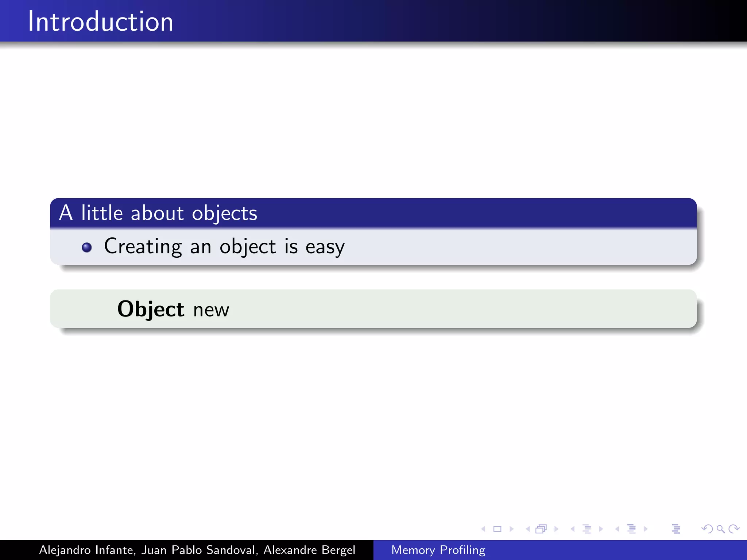The image size is (747, 560).
Task: Click the previous frame arrow left of stacked frames icon
Action: (x=528, y=529)
